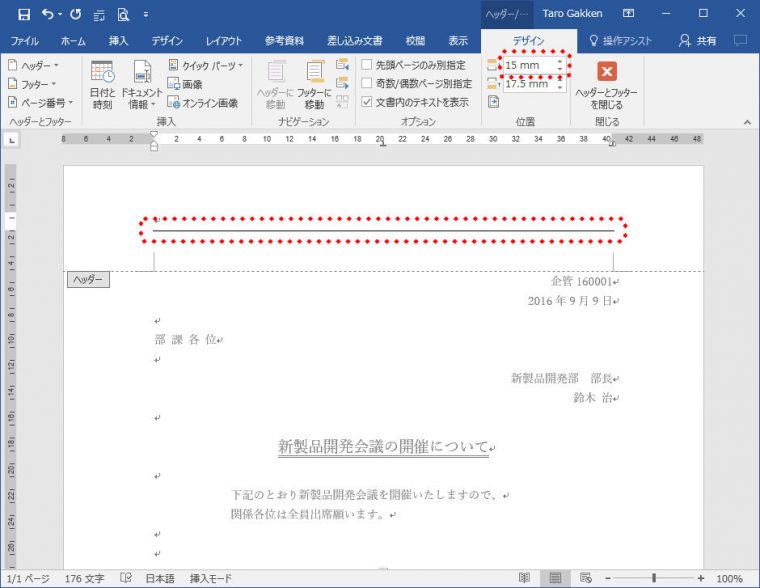The height and width of the screenshot is (588, 760).
Task: Click the date text 2016 年 9 月 9 日
Action: (570, 301)
